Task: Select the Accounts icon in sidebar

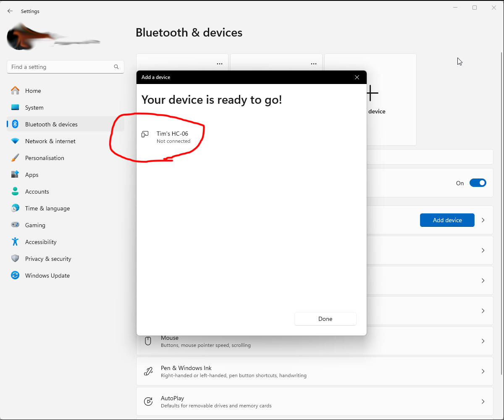Action: tap(15, 192)
